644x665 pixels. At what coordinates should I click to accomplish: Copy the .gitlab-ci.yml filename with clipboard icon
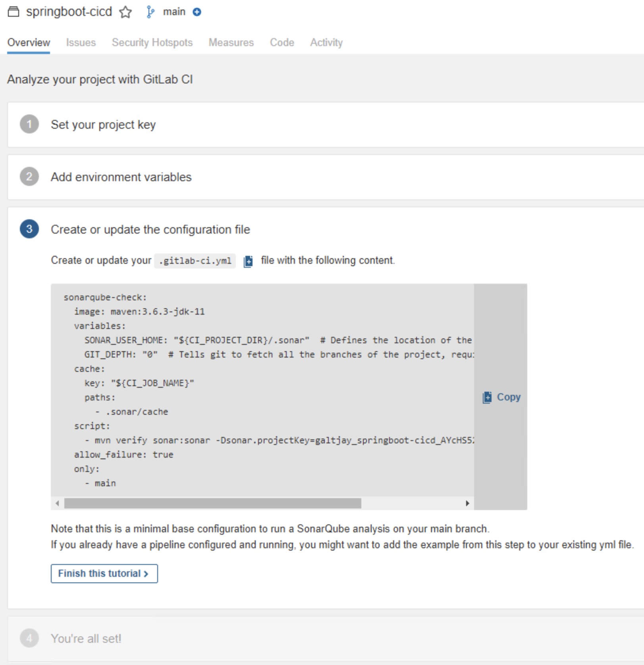point(248,261)
